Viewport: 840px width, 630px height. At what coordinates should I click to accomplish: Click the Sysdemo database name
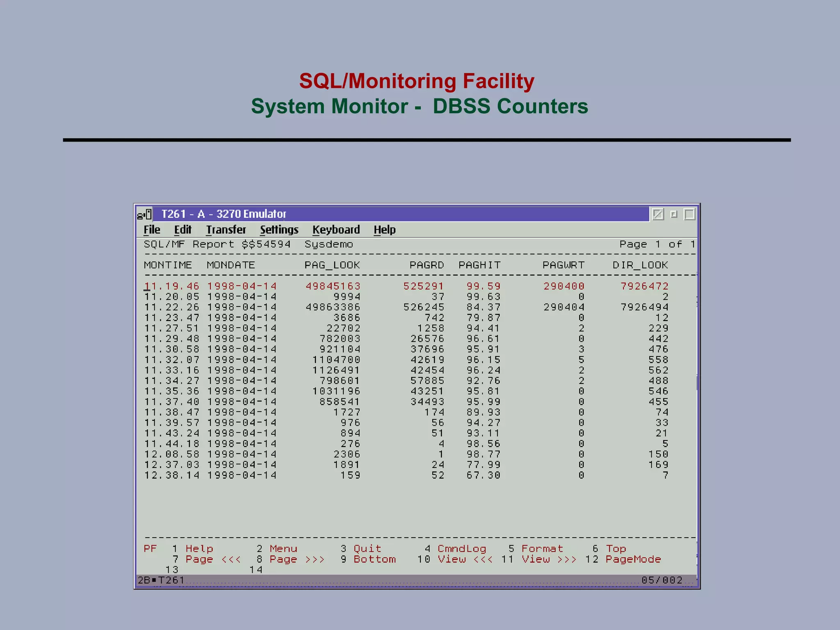[x=329, y=244]
